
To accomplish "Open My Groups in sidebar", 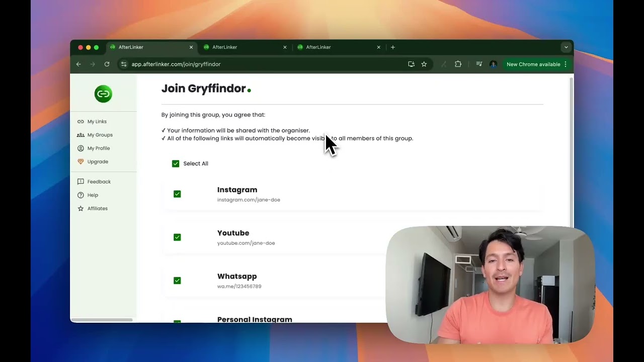I will (x=95, y=135).
